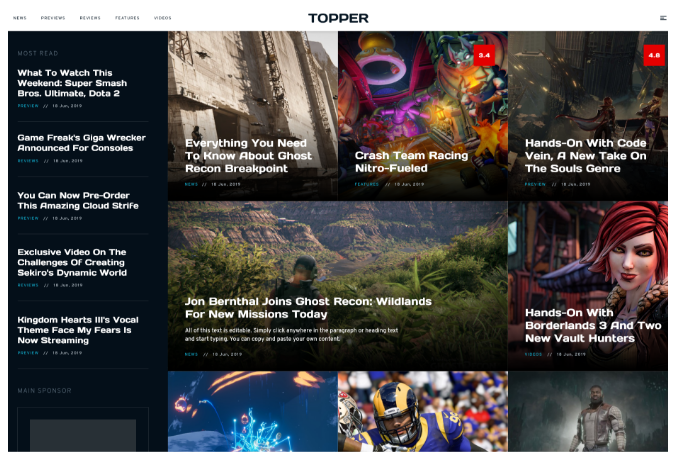This screenshot has width=677, height=461.
Task: Open 'Game Freak's Giga Wrecker' article
Action: click(82, 143)
